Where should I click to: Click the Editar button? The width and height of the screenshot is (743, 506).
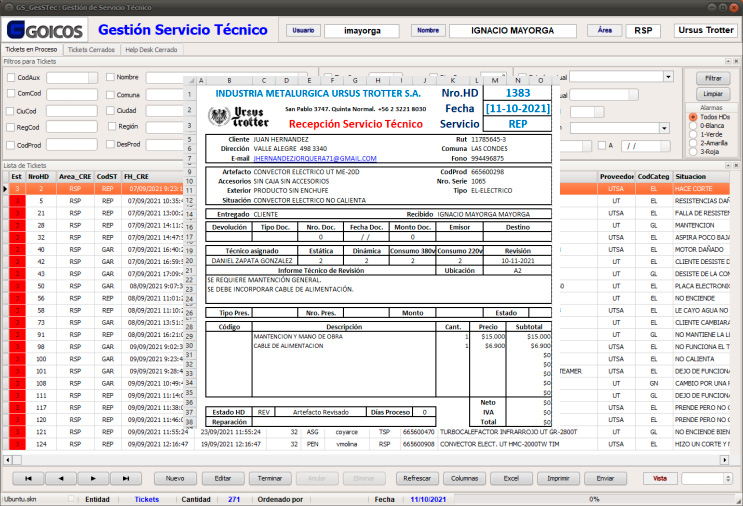click(223, 479)
